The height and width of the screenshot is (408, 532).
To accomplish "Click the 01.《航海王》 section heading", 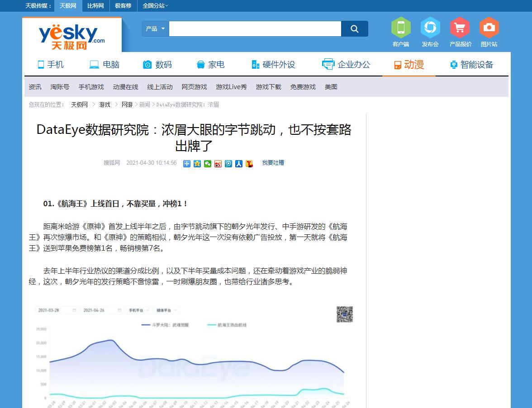I will click(x=115, y=204).
